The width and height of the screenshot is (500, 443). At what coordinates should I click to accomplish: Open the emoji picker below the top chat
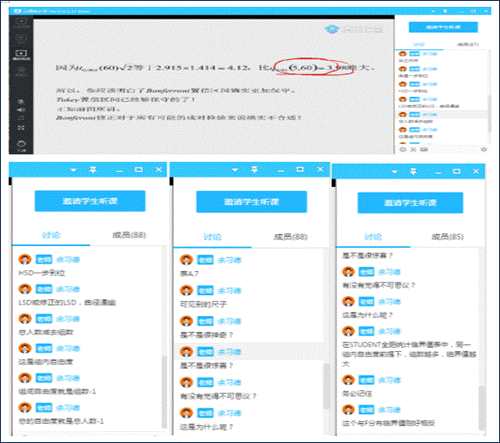(403, 149)
